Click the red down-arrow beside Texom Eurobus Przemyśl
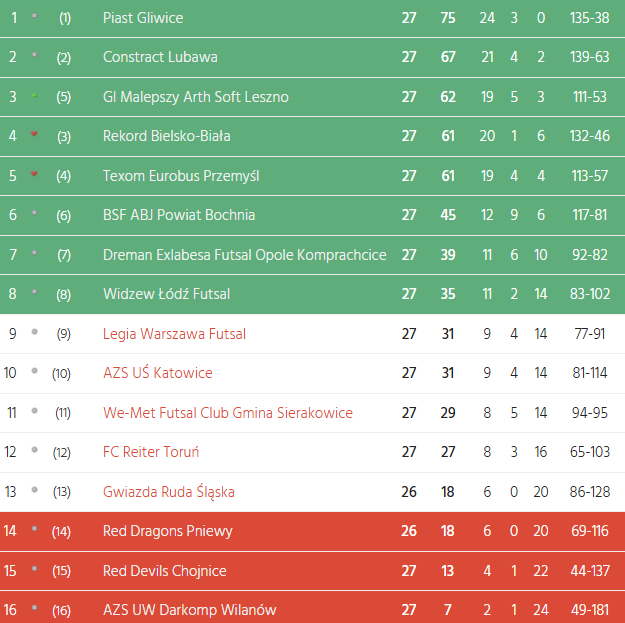625x623 pixels. tap(35, 173)
